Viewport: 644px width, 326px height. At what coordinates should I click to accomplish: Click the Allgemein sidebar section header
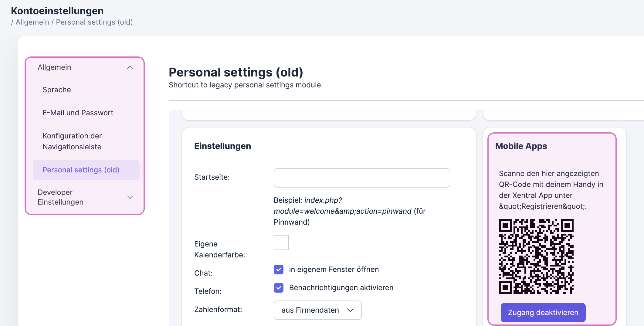55,67
